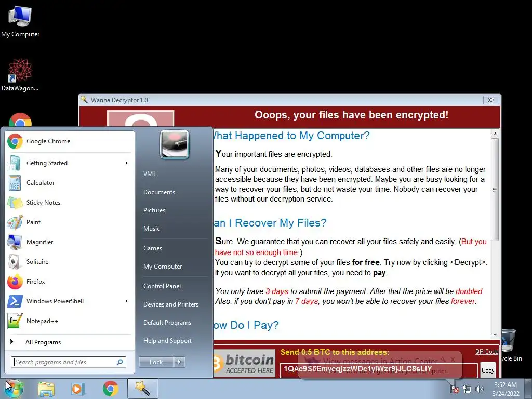
Task: Close the Wanna Decryptor window
Action: coord(491,100)
